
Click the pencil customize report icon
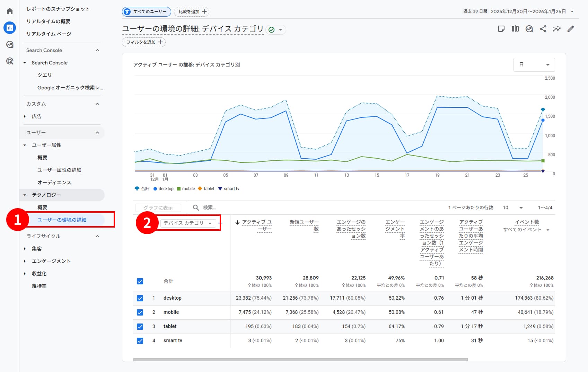tap(570, 29)
